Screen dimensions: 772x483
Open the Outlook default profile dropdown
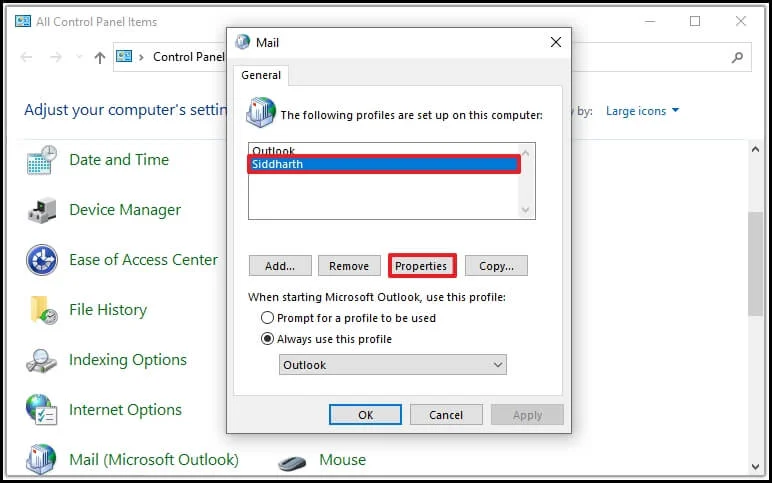click(x=392, y=365)
